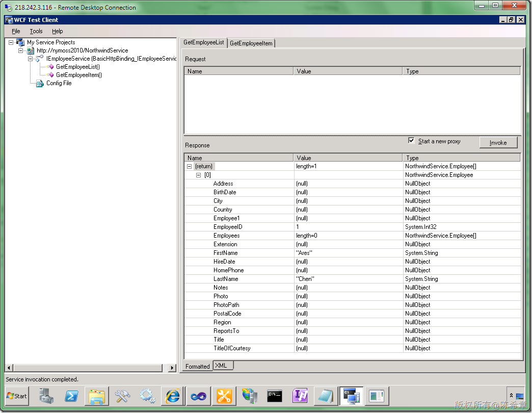This screenshot has height=413, width=532.
Task: Click the GetEmployeeItem() method diamond icon
Action: click(51, 75)
